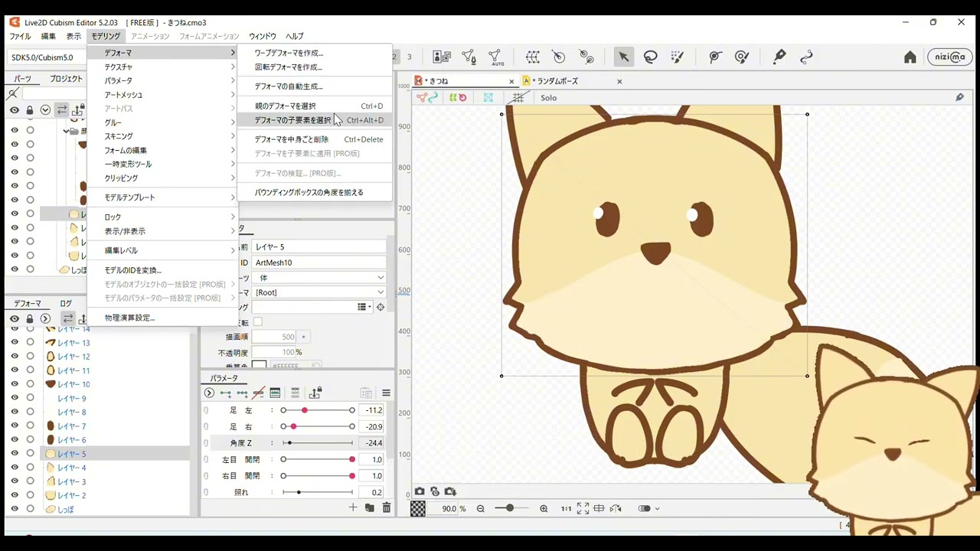Create new parameter group folder icon
Screen dimensions: 980x551
pyautogui.click(x=369, y=507)
